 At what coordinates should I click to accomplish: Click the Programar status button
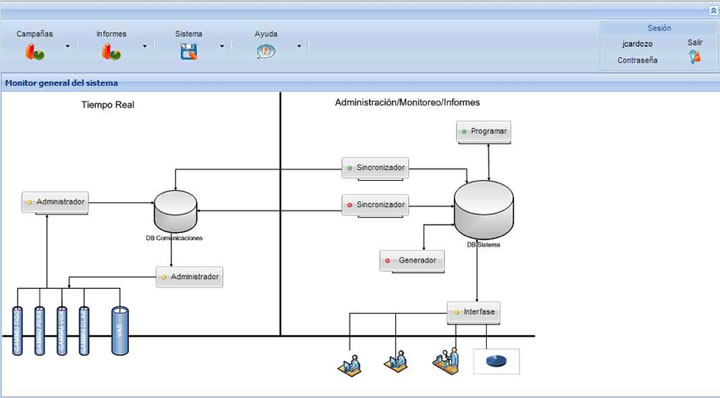pyautogui.click(x=484, y=131)
